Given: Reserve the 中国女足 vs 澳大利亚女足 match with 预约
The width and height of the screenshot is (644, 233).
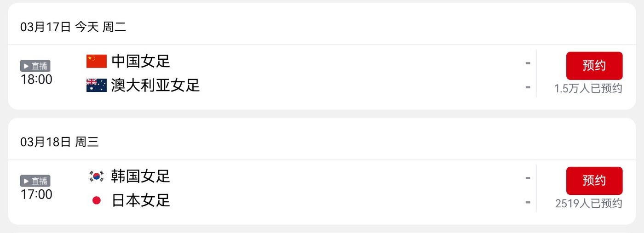Looking at the screenshot, I should [x=594, y=66].
